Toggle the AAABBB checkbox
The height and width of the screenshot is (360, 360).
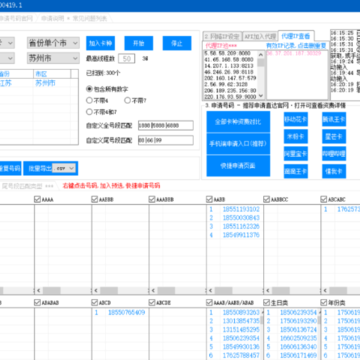(x=152, y=199)
